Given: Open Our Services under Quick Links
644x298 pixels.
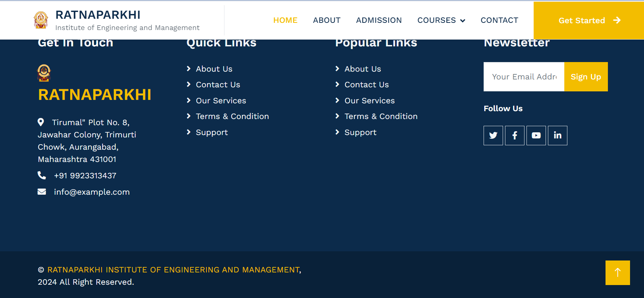Looking at the screenshot, I should point(221,101).
